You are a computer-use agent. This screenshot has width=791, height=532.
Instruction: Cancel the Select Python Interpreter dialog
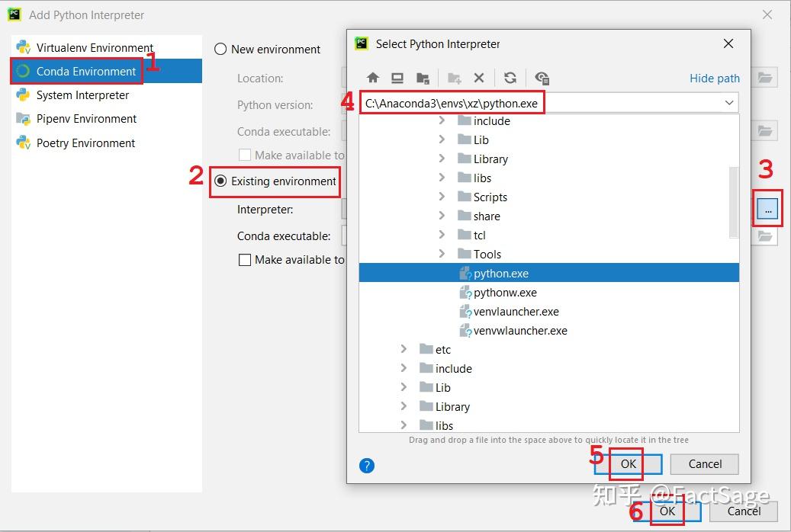click(x=705, y=464)
